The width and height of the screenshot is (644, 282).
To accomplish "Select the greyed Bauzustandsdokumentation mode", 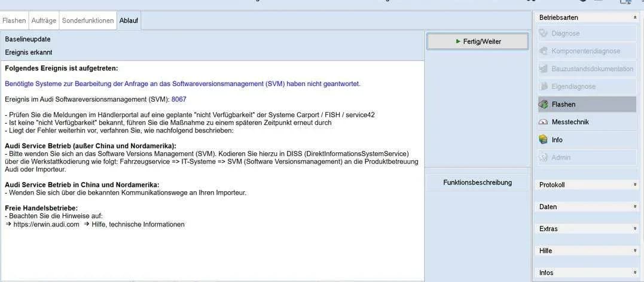I will tap(587, 69).
